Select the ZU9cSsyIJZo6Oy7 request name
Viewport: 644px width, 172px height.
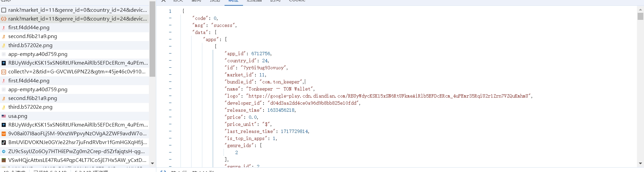point(77,151)
